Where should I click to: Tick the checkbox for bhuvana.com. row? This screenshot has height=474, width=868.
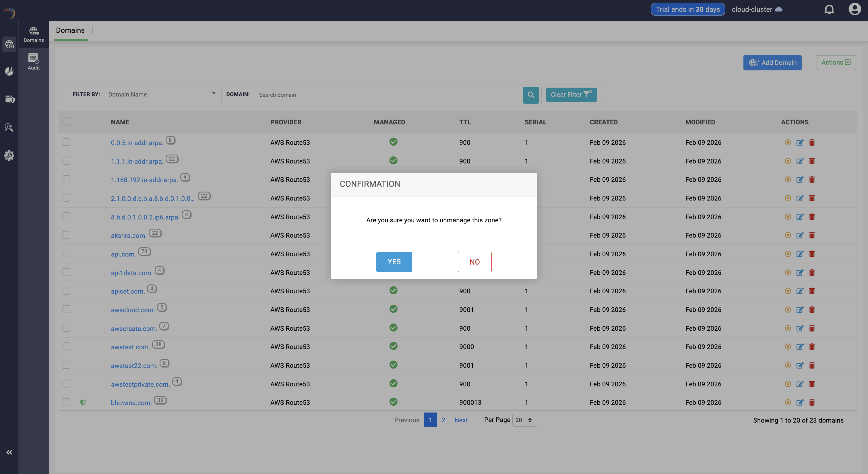(66, 402)
